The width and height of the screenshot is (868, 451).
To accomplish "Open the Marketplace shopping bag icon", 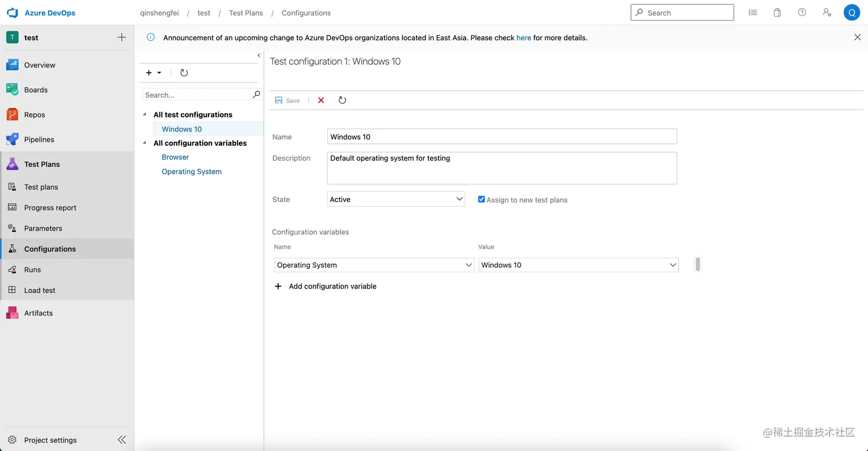I will coord(777,13).
